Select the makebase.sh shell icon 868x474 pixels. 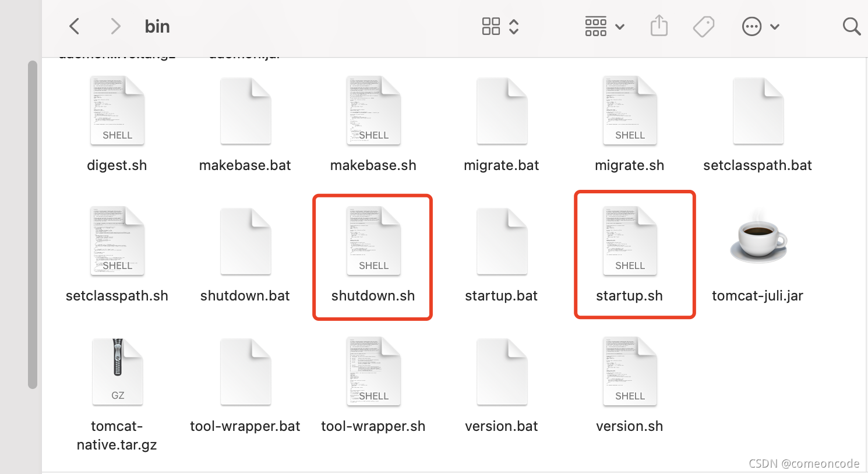click(373, 111)
